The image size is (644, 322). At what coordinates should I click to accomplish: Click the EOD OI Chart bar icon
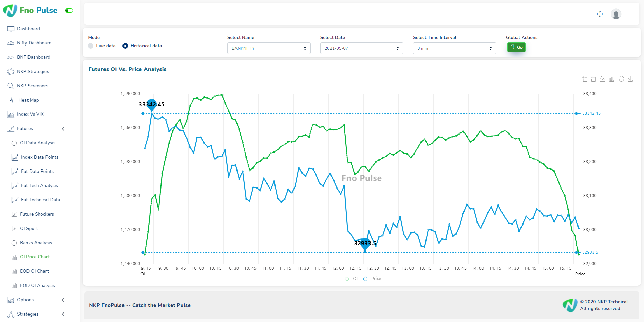point(14,271)
